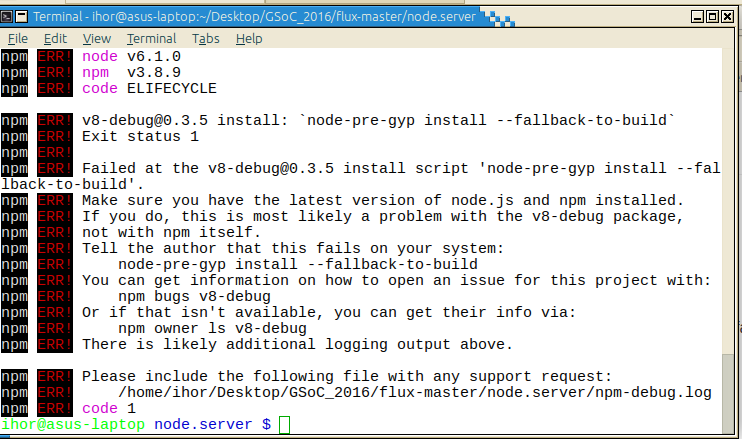Open the File menu
The width and height of the screenshot is (742, 439).
pos(18,38)
